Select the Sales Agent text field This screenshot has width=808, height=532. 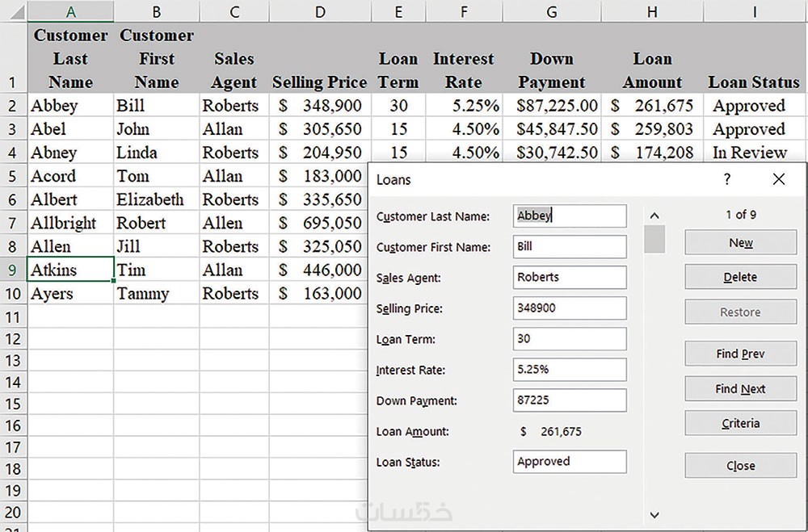[x=570, y=277]
